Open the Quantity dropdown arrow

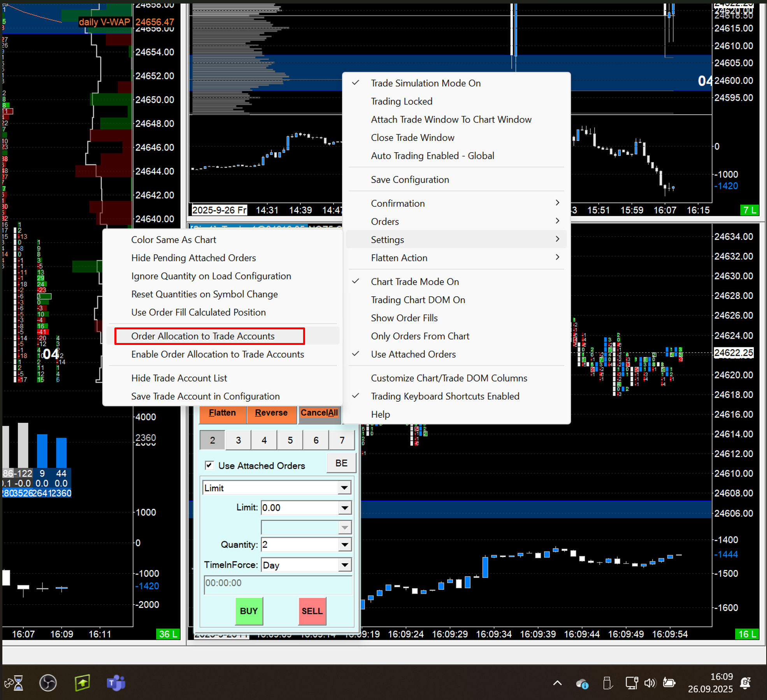[x=344, y=544]
